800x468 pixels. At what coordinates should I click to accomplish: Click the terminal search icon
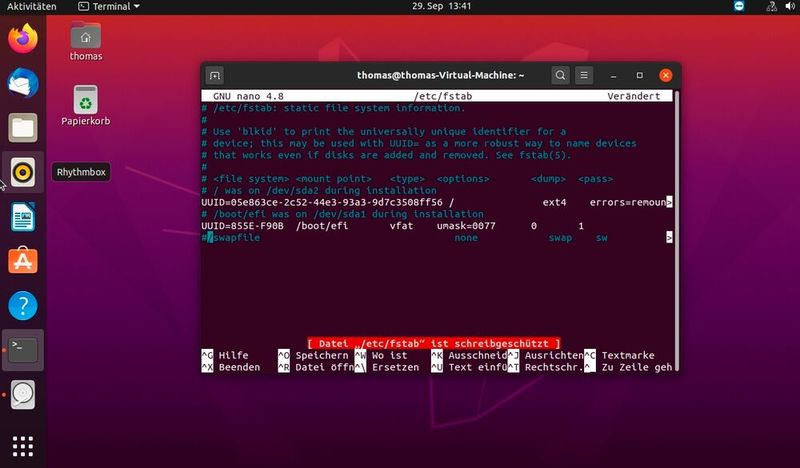(x=560, y=76)
